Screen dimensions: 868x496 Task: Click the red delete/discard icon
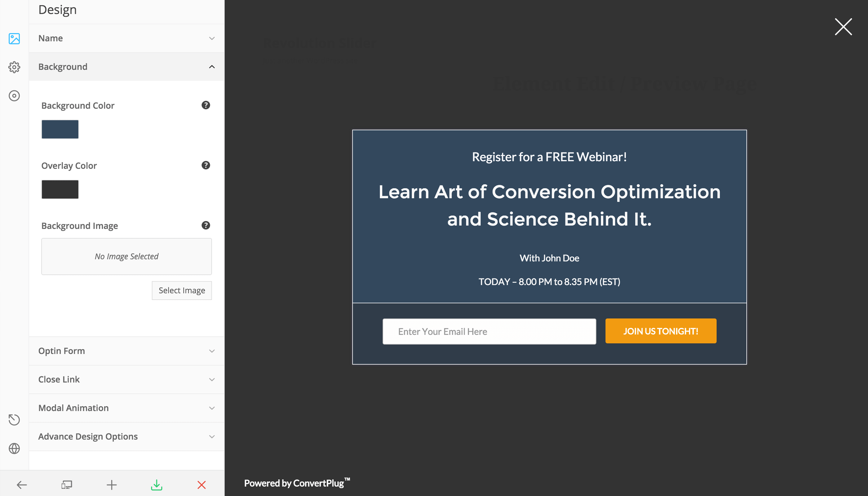(201, 485)
